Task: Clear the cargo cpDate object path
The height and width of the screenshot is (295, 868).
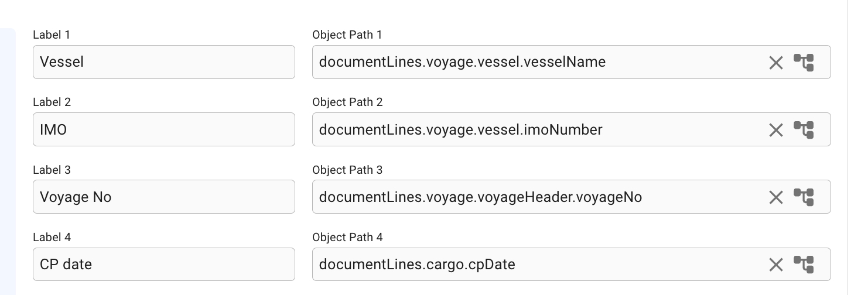Action: (775, 265)
